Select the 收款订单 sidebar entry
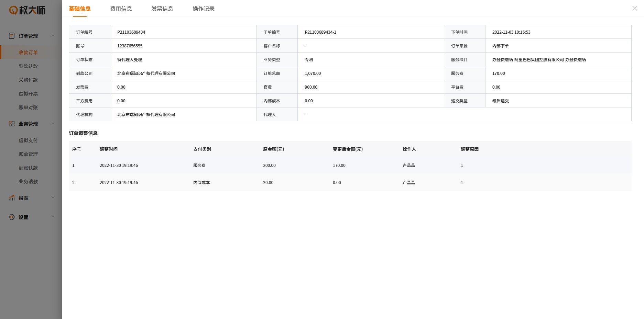The width and height of the screenshot is (644, 319). [28, 52]
